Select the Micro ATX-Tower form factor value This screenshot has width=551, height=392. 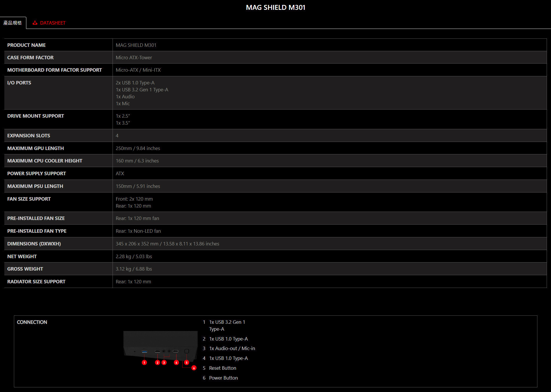coord(134,58)
